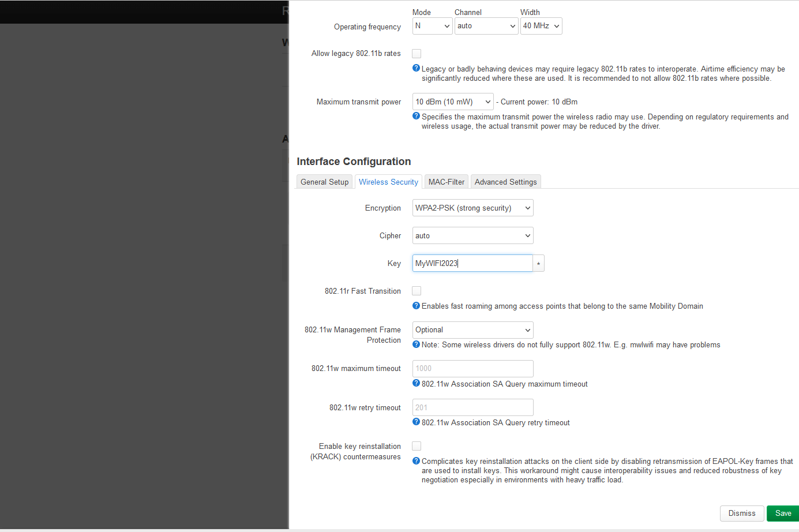Click help icon for 802.11r Fast Transition
This screenshot has width=799, height=532.
pyautogui.click(x=416, y=306)
